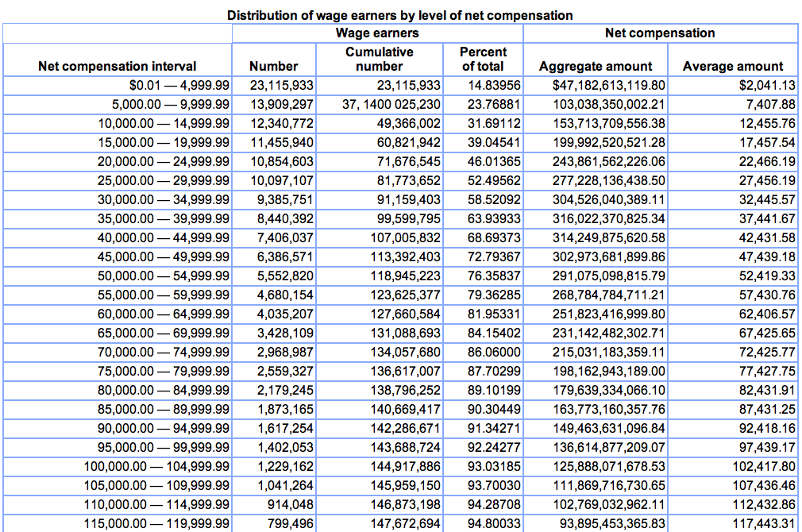Click the number cell '1,229,162'
The image size is (802, 532).
tap(284, 466)
